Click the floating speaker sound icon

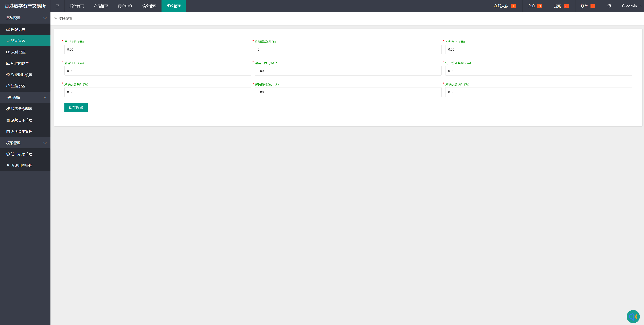click(x=633, y=316)
